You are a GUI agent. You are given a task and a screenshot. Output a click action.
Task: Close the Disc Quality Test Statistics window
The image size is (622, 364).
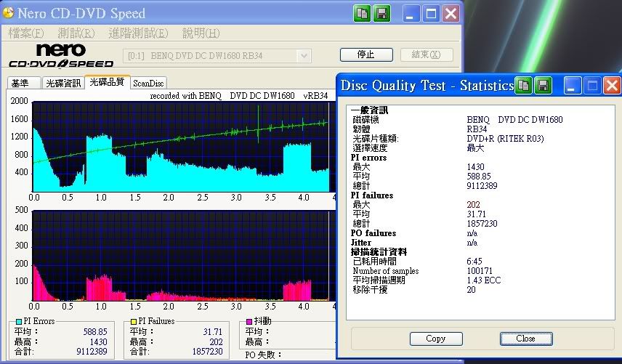[612, 85]
